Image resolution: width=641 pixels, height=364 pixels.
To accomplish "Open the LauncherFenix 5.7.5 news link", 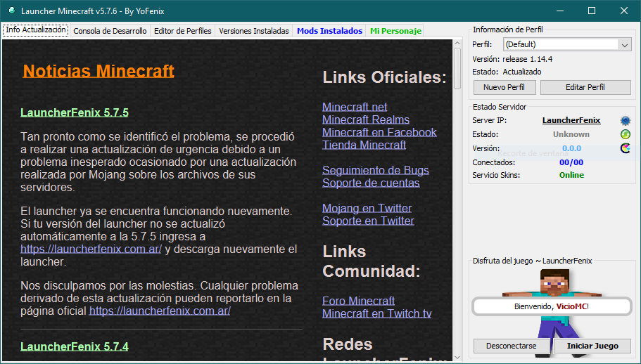I will coord(75,112).
